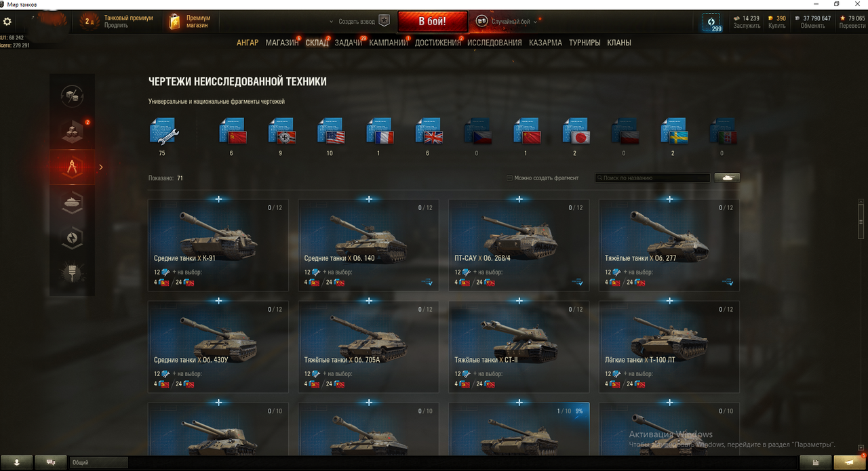The image size is (868, 471).
Task: Filter by USSR blueprint fragments flag icon
Action: pyautogui.click(x=233, y=131)
